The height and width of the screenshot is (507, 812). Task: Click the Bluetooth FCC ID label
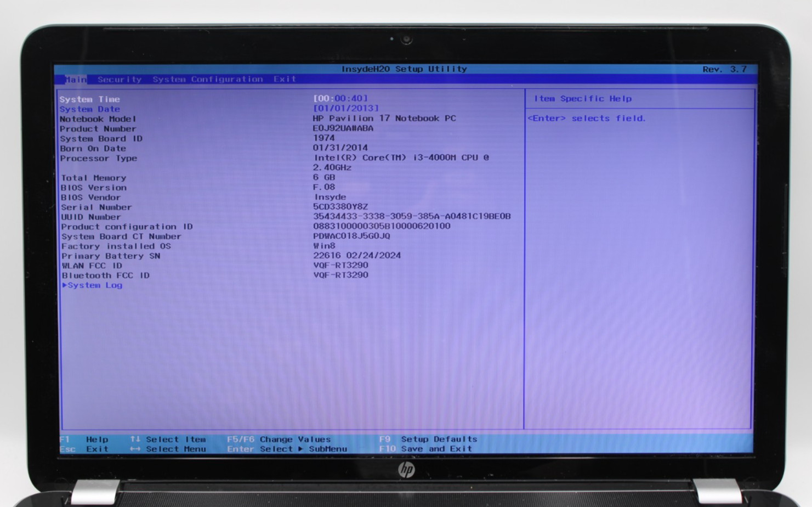pos(105,276)
